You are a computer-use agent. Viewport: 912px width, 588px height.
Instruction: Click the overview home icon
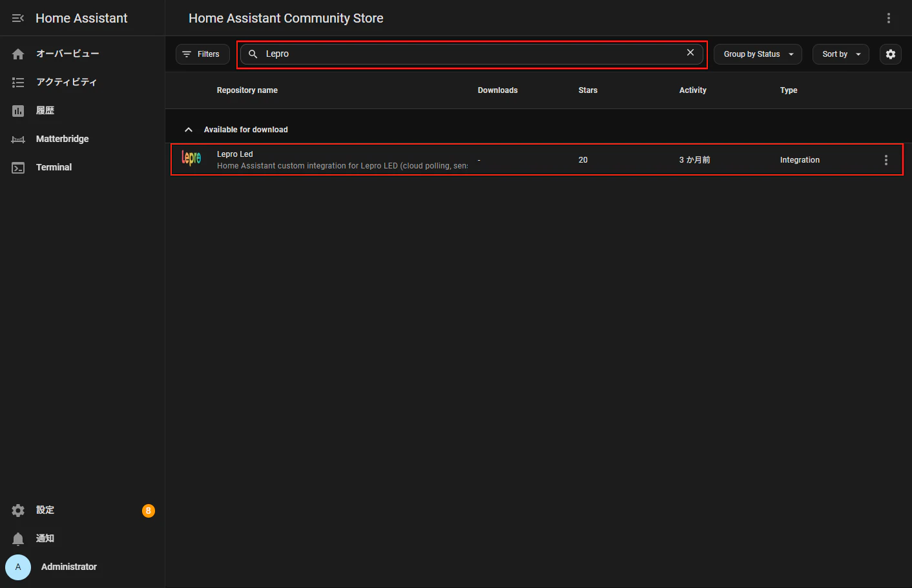pos(18,54)
